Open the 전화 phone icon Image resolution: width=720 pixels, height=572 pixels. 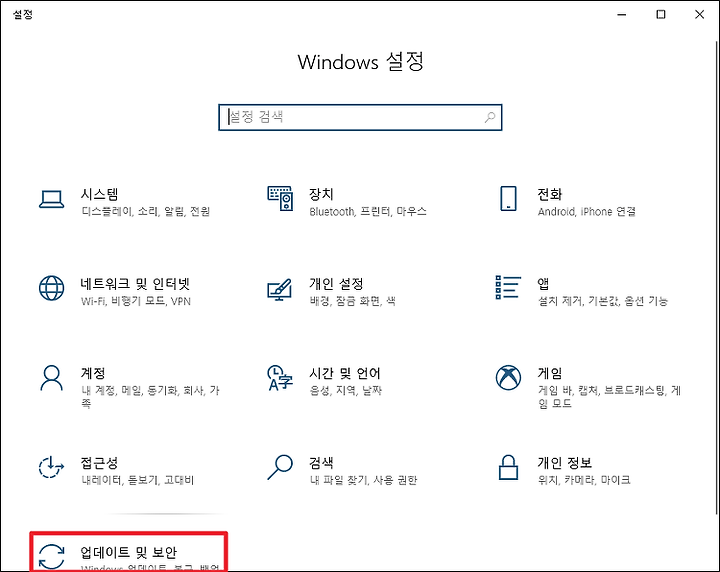click(x=508, y=198)
